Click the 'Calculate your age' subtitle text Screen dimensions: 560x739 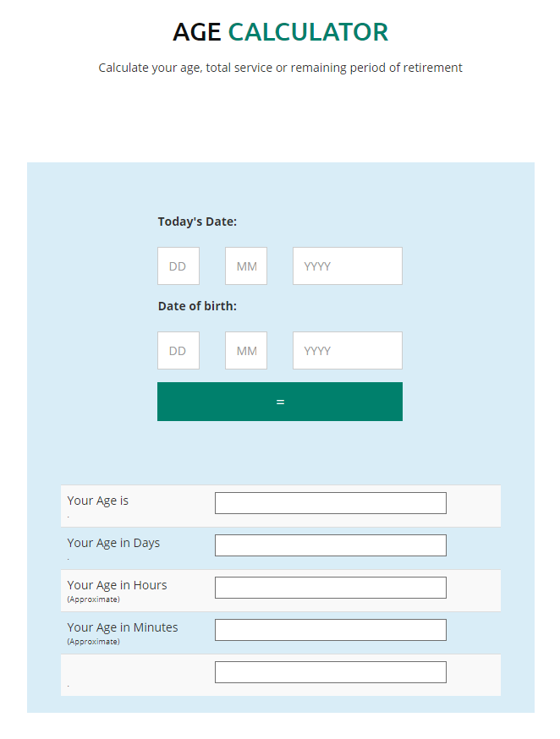pyautogui.click(x=280, y=68)
